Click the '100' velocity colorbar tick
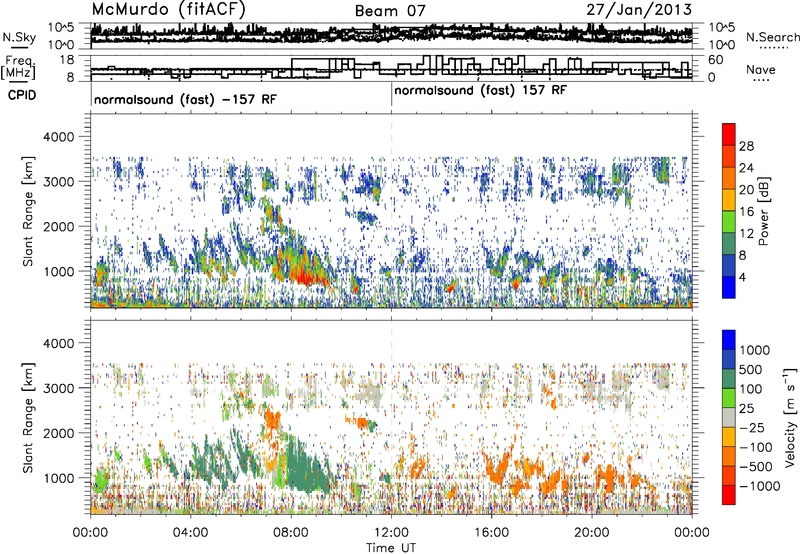This screenshot has width=800, height=554. pyautogui.click(x=750, y=389)
